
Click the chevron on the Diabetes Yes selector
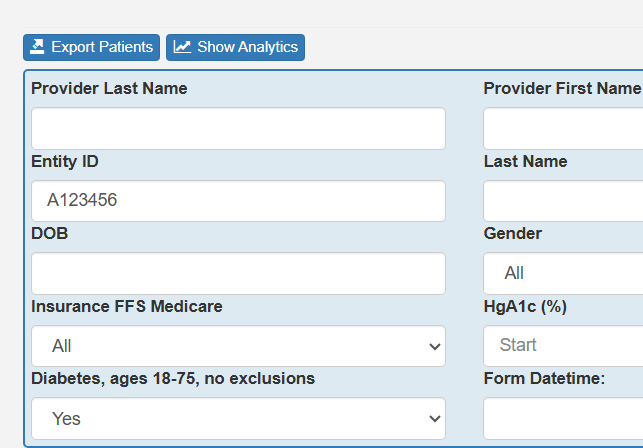434,418
